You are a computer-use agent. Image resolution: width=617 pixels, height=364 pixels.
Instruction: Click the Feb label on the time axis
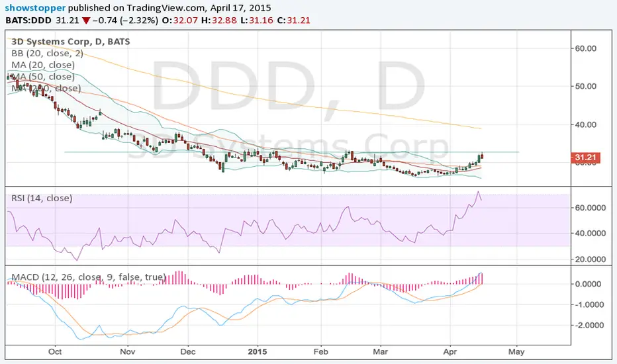[x=320, y=351]
